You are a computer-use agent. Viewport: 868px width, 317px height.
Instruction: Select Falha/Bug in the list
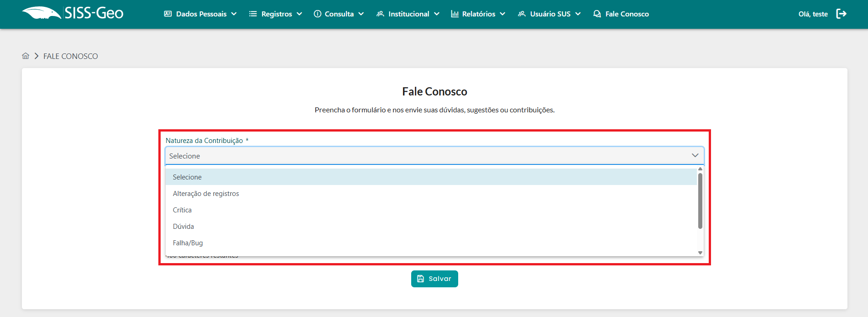(188, 243)
